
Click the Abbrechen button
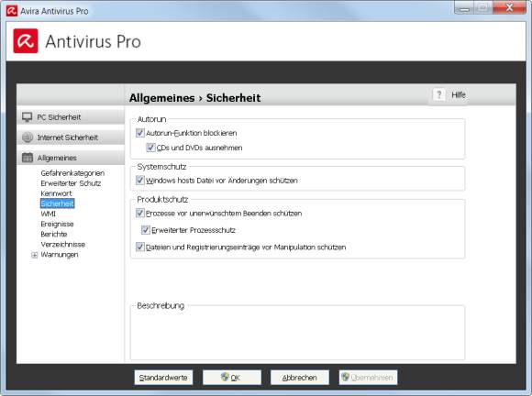click(x=300, y=378)
